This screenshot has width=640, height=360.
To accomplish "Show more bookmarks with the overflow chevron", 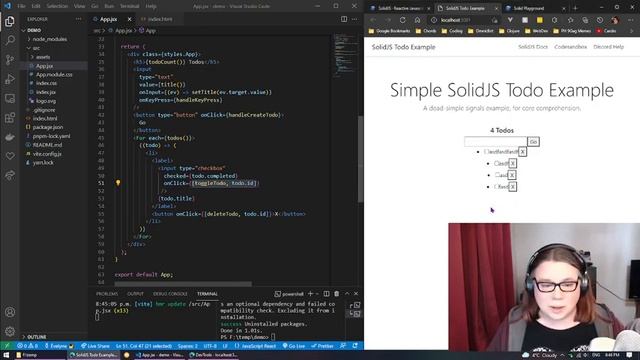I will pos(632,31).
